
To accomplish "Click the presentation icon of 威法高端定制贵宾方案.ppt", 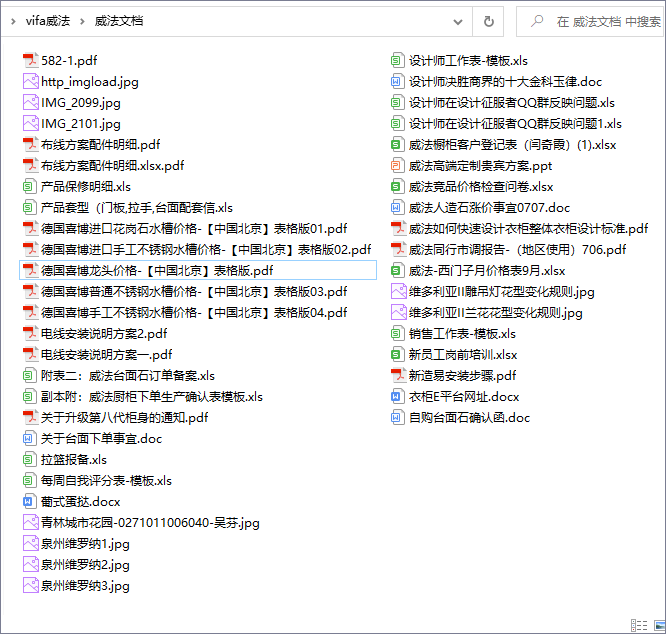I will click(396, 166).
